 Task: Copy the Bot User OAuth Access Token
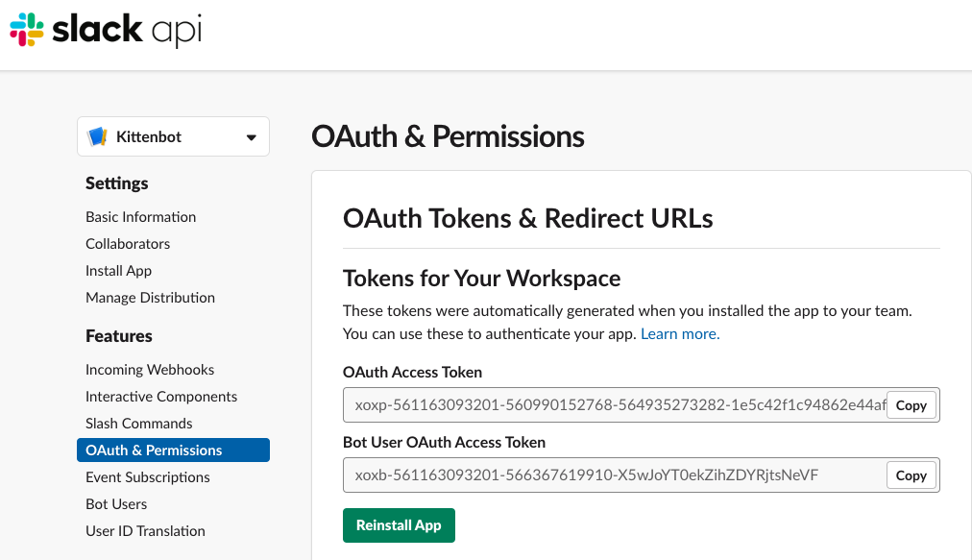coord(911,475)
